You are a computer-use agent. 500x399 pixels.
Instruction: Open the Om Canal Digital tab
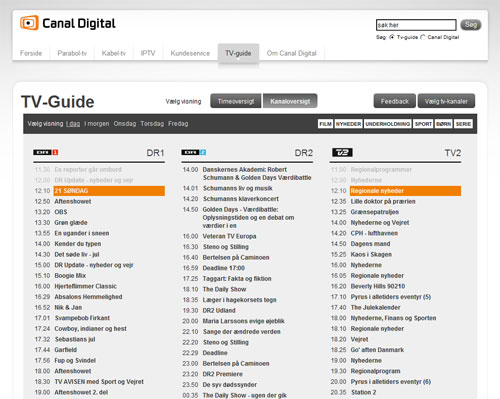292,53
